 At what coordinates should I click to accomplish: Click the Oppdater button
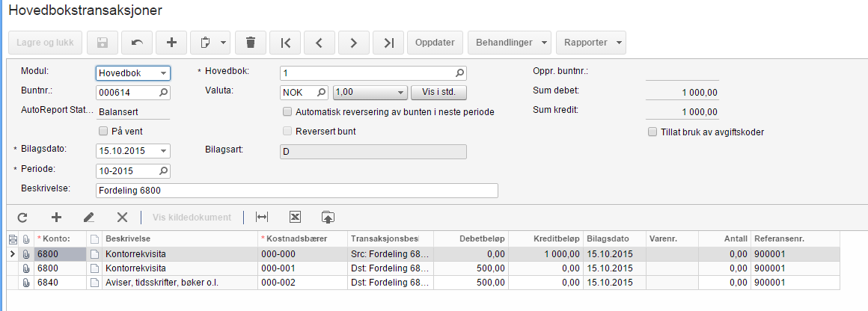tap(435, 43)
